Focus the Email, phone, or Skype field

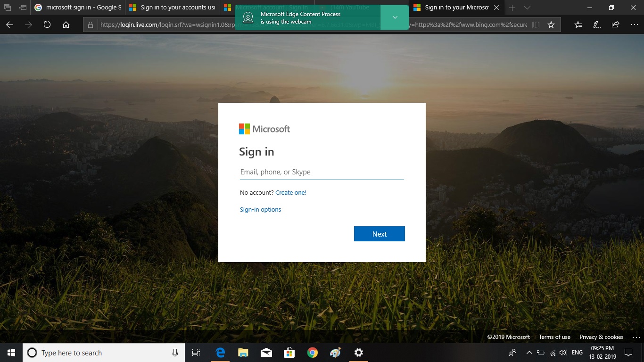click(322, 172)
